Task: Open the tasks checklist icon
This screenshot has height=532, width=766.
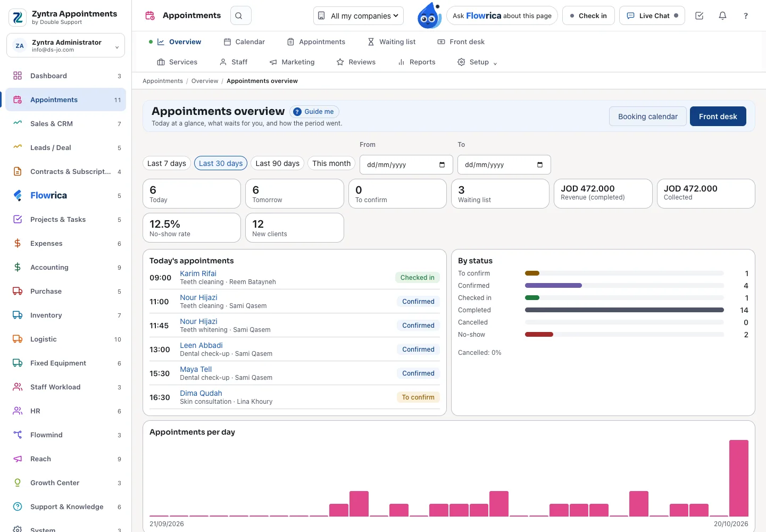Action: click(x=700, y=16)
